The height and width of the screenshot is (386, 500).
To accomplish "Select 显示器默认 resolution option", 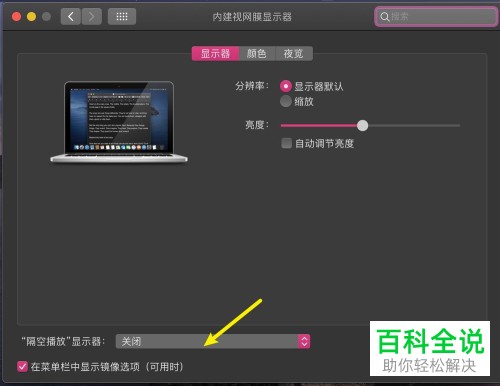I will click(x=286, y=86).
